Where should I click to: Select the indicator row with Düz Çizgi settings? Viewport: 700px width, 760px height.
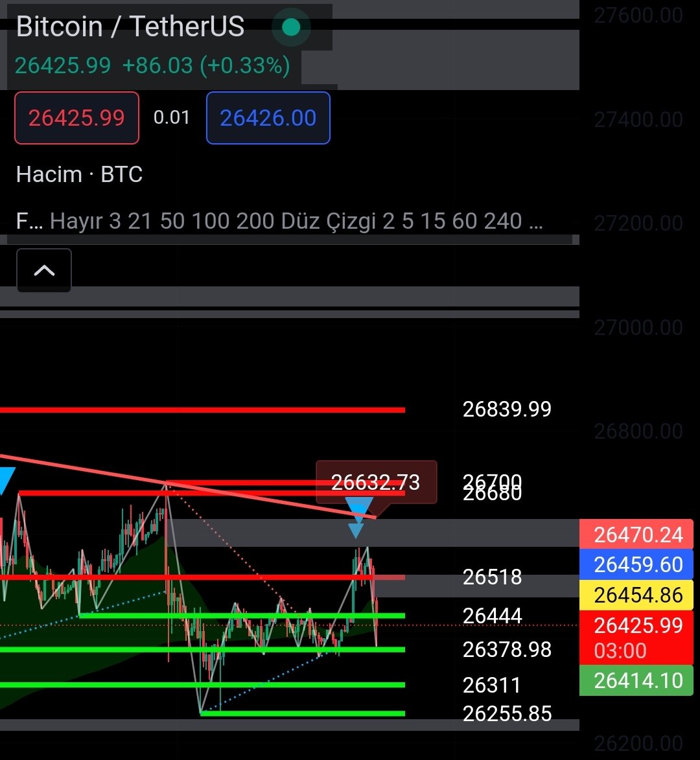279,221
